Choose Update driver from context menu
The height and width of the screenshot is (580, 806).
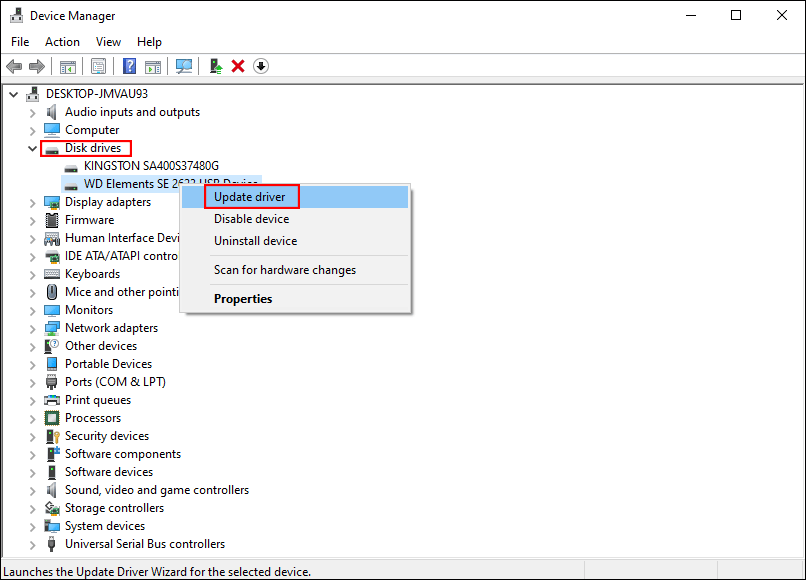coord(250,197)
